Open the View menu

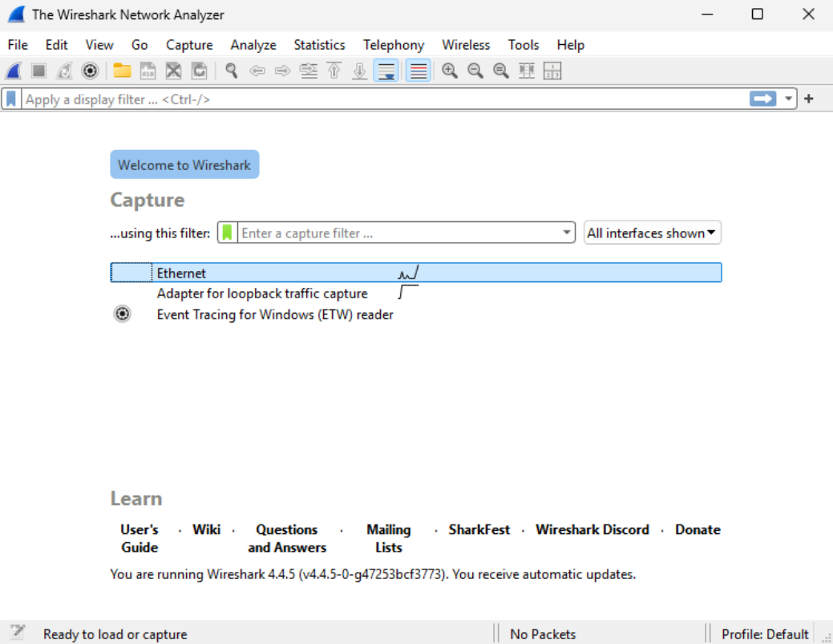99,45
